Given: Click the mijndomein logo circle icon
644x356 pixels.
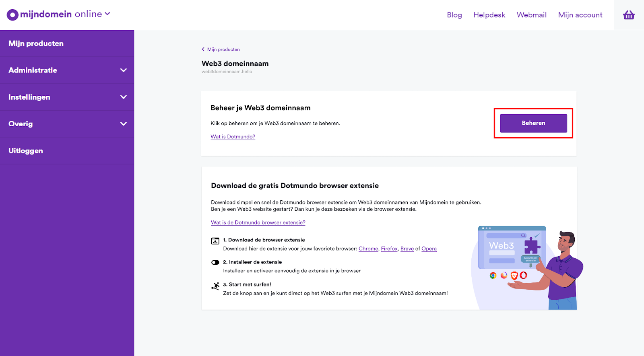Looking at the screenshot, I should pos(12,15).
